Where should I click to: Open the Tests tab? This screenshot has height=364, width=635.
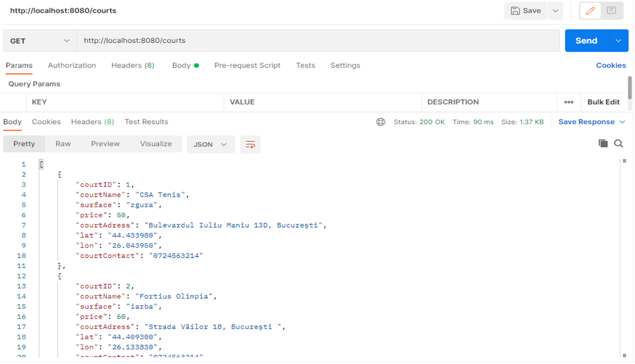click(305, 65)
